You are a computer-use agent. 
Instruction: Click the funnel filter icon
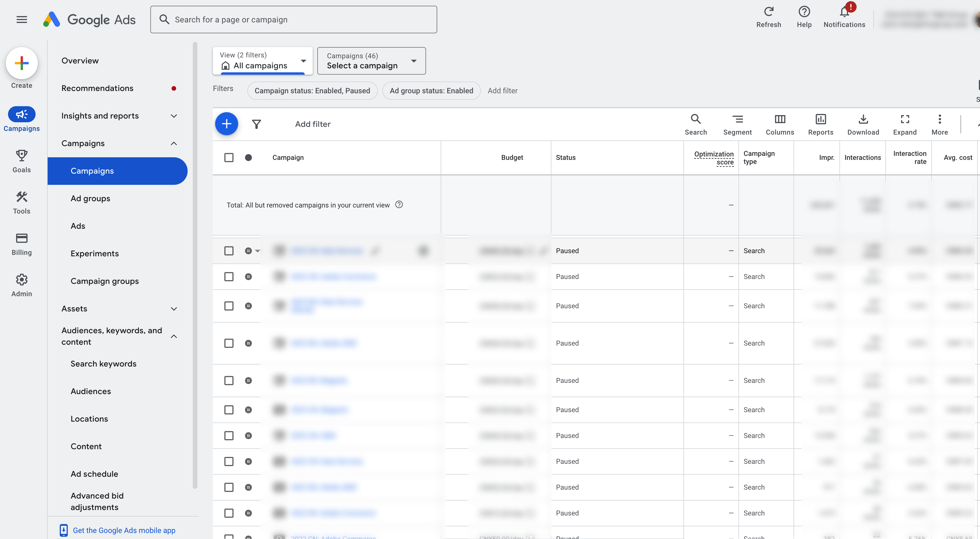coord(256,124)
